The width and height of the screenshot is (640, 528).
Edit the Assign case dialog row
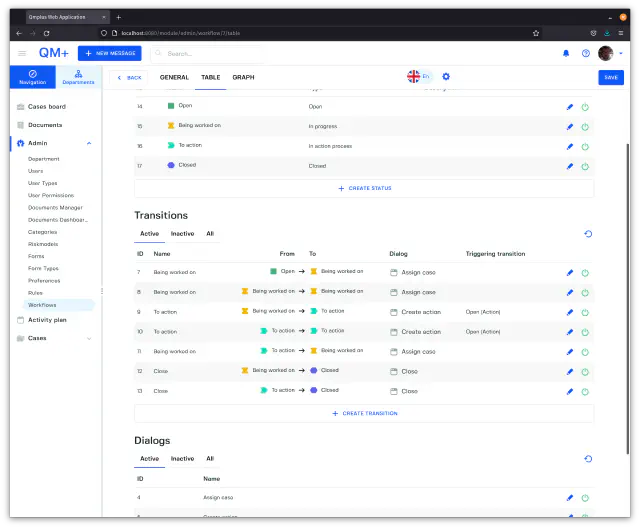(570, 498)
